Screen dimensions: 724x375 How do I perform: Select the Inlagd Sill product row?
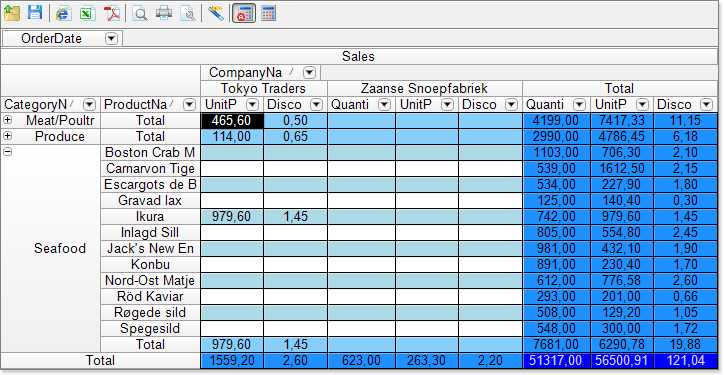(150, 232)
